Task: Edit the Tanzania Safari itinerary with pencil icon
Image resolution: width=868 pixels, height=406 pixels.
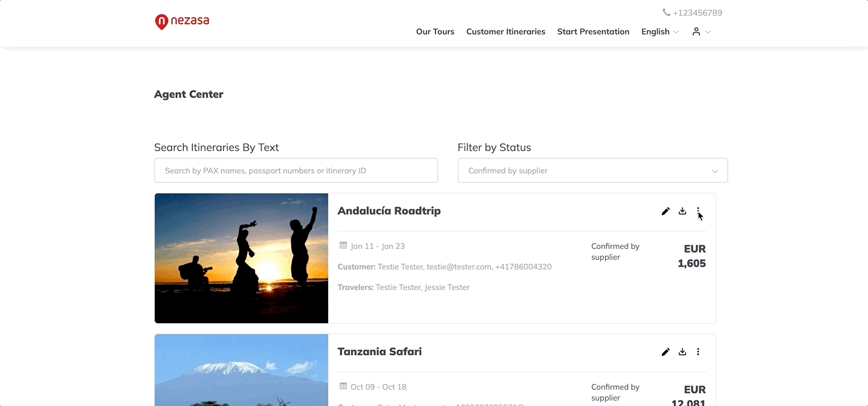Action: click(666, 352)
